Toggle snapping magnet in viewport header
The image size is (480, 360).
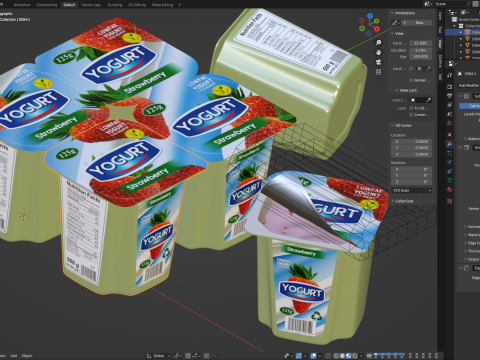pyautogui.click(x=188, y=356)
